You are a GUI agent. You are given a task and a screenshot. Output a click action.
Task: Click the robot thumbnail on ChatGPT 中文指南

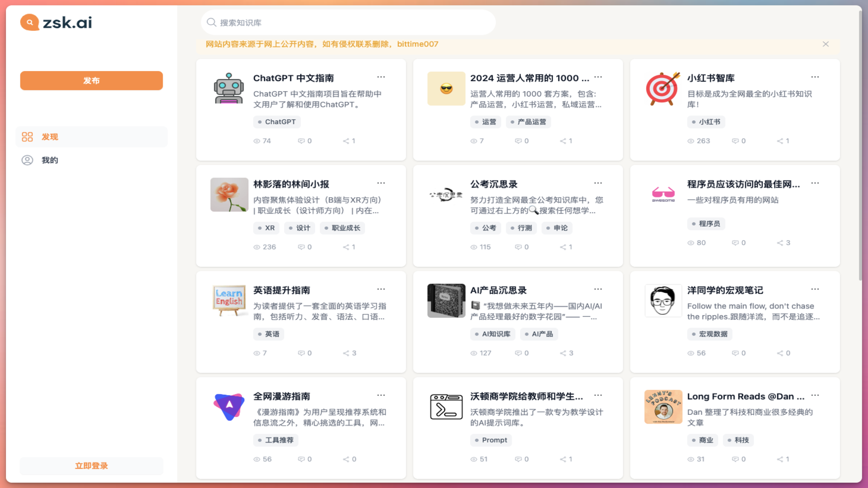pos(229,88)
